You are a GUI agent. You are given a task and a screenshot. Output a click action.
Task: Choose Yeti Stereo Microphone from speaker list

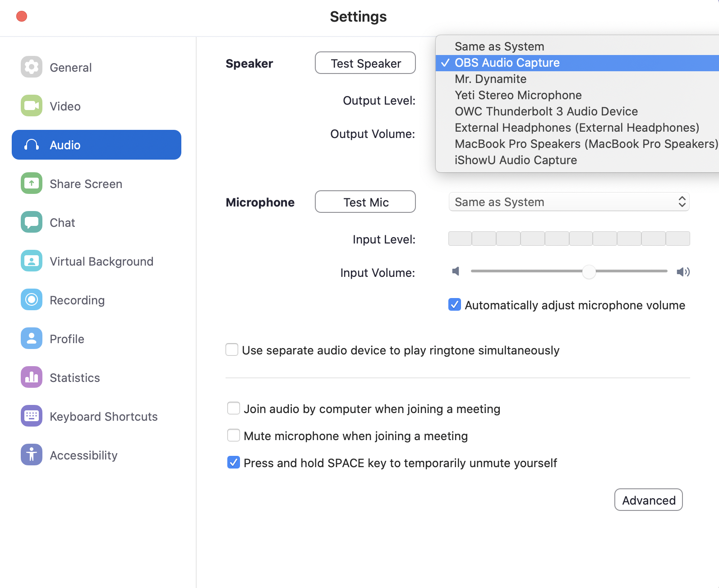[518, 95]
